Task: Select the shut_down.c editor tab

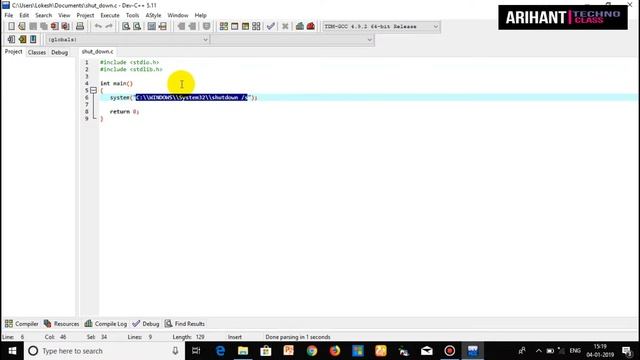Action: coord(98,51)
